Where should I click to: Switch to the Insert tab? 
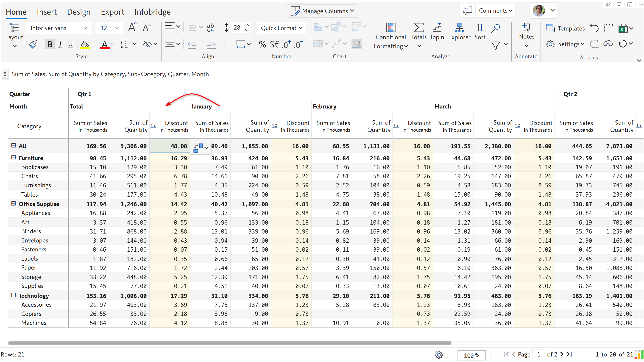click(47, 12)
